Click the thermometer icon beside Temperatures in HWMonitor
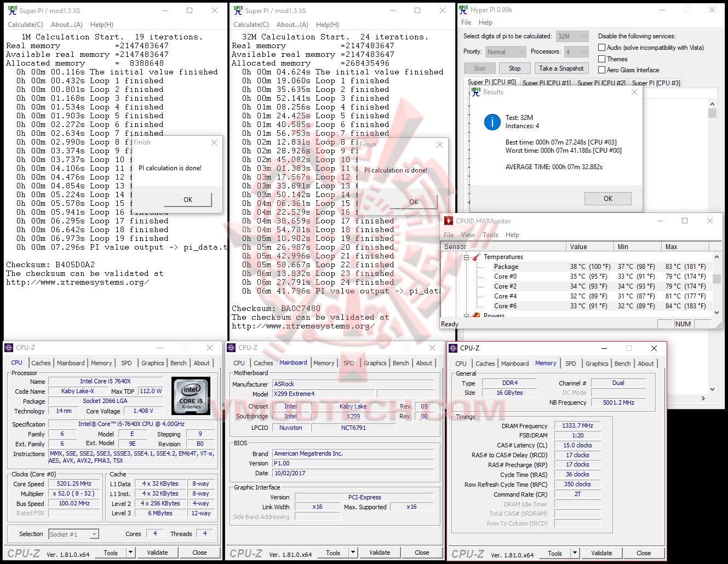 (x=476, y=257)
